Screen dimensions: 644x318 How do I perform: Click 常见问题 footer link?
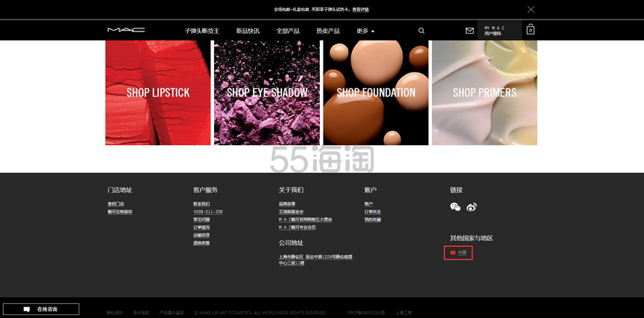click(201, 219)
